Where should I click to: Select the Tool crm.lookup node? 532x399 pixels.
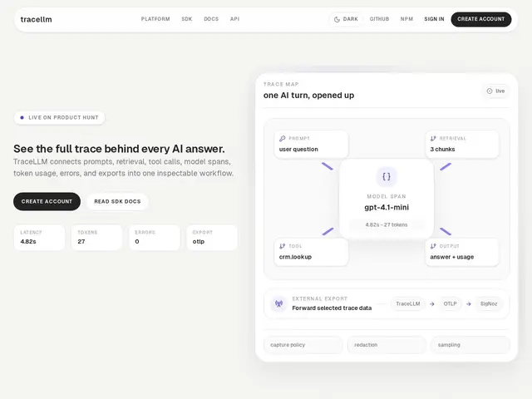pyautogui.click(x=311, y=252)
